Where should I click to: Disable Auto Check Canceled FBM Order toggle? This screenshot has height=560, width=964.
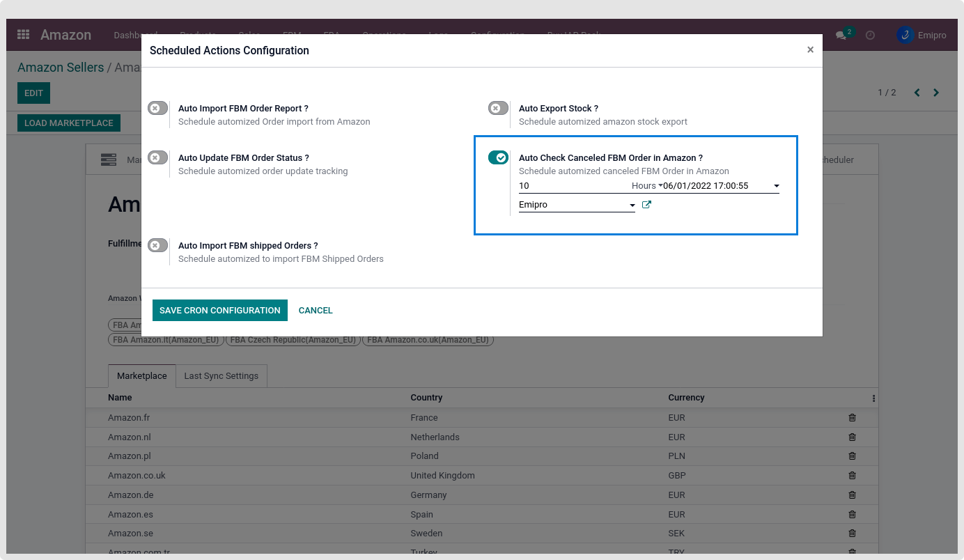498,157
